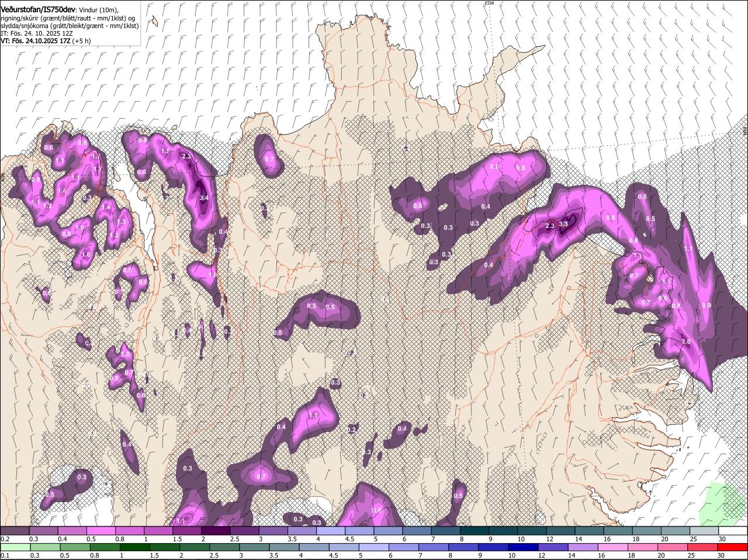Image resolution: width=748 pixels, height=560 pixels.
Task: Click the lower legend swatch above the 2 label
Action: point(193,547)
